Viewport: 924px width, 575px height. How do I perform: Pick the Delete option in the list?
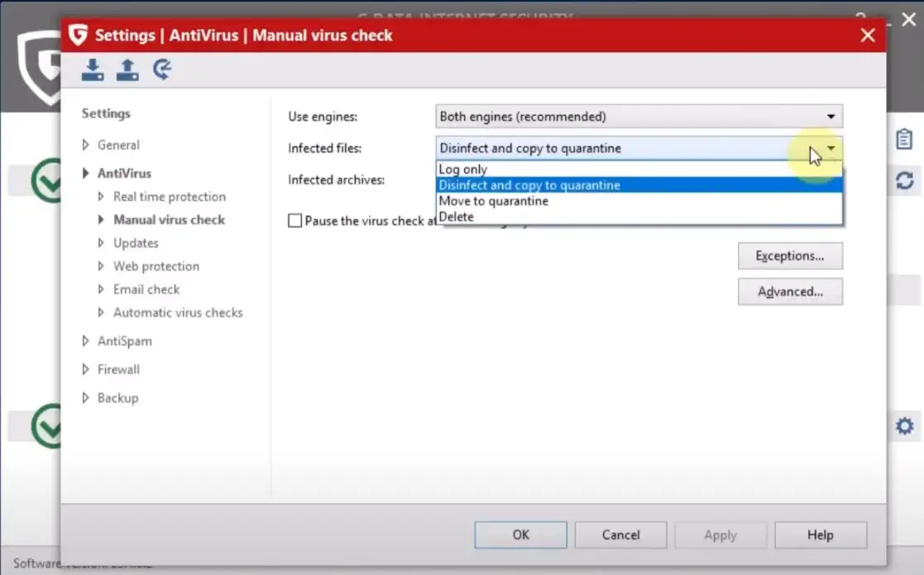click(x=457, y=217)
